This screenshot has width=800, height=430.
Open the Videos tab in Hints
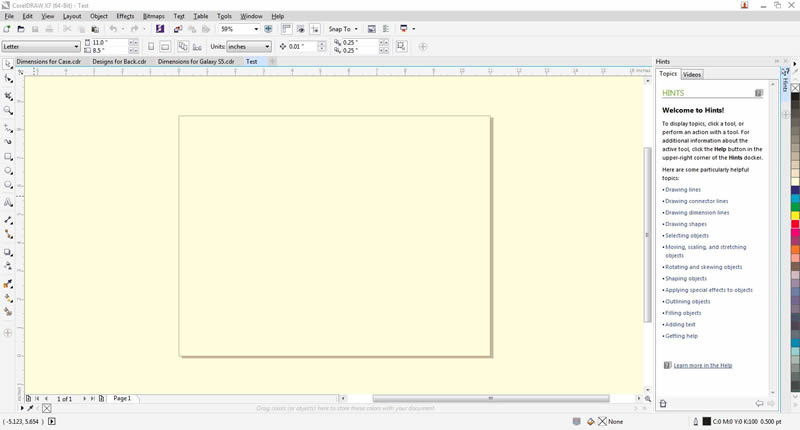(692, 74)
